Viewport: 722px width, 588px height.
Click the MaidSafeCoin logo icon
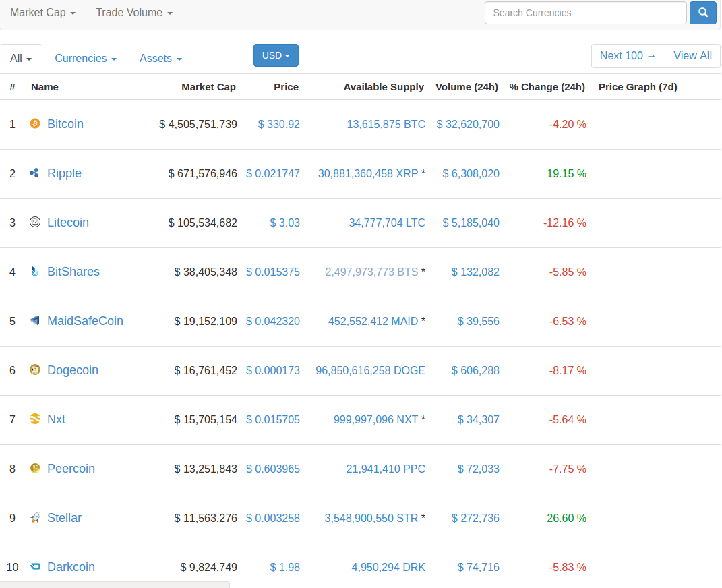35,321
